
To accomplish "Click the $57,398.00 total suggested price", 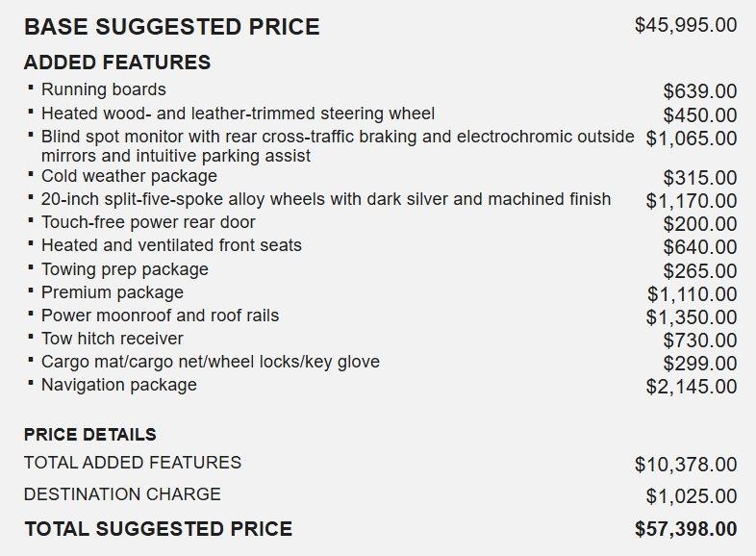I will tap(686, 529).
